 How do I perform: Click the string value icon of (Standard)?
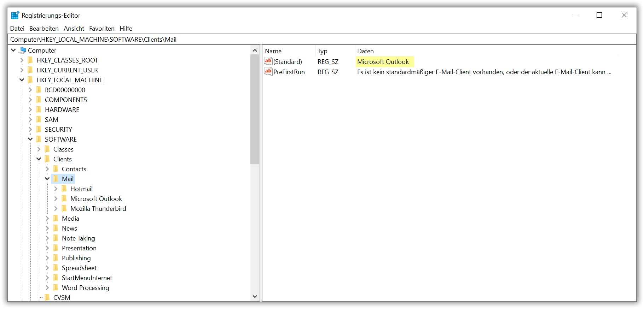(268, 61)
